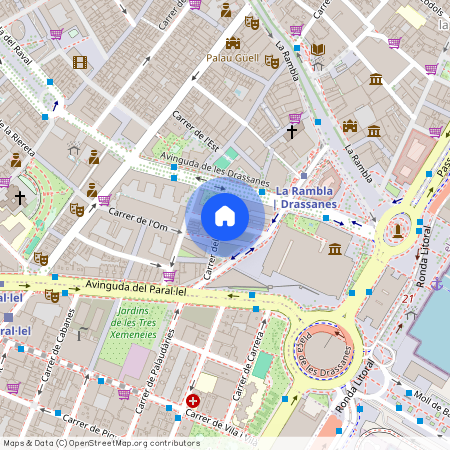Select the church cross icon by Carrer de la Riereta
The height and width of the screenshot is (450, 450).
(x=20, y=198)
